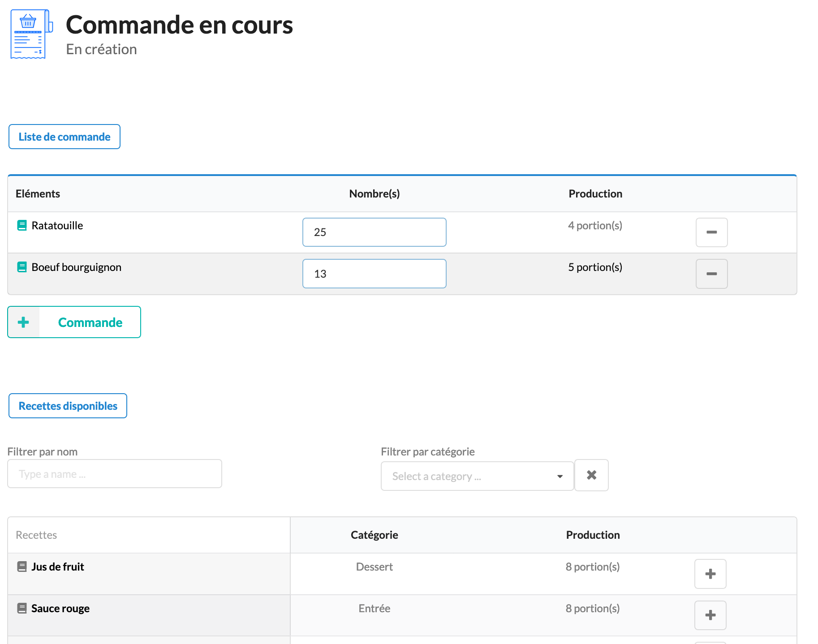Clear the category filter with the X icon
818x644 pixels.
tap(591, 475)
